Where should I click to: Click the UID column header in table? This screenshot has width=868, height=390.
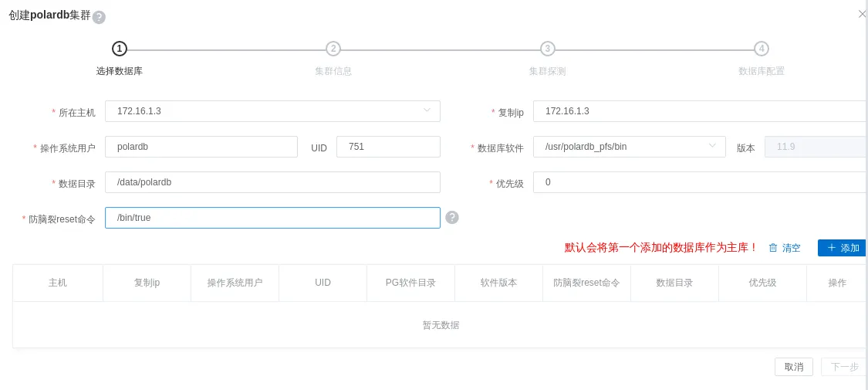pos(323,283)
